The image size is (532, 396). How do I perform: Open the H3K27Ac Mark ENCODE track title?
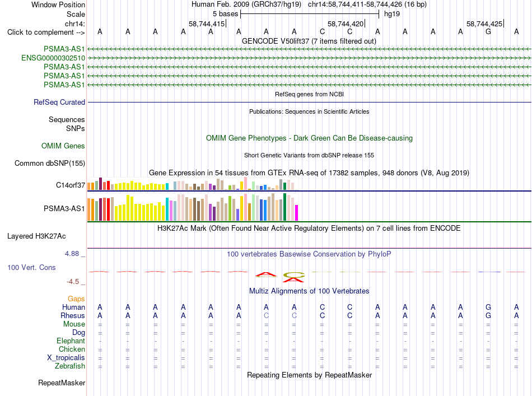coord(309,228)
